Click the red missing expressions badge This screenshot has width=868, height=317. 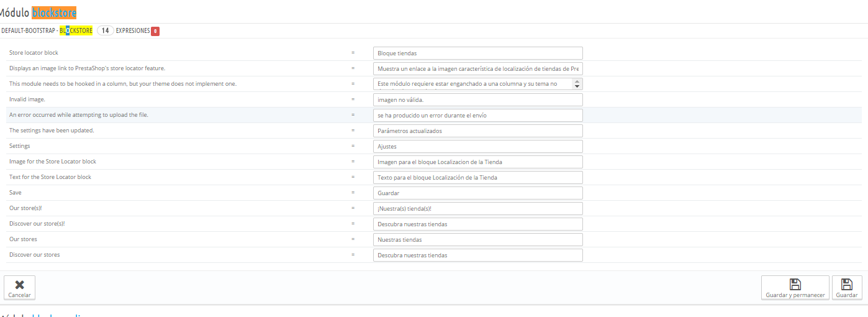[x=155, y=31]
